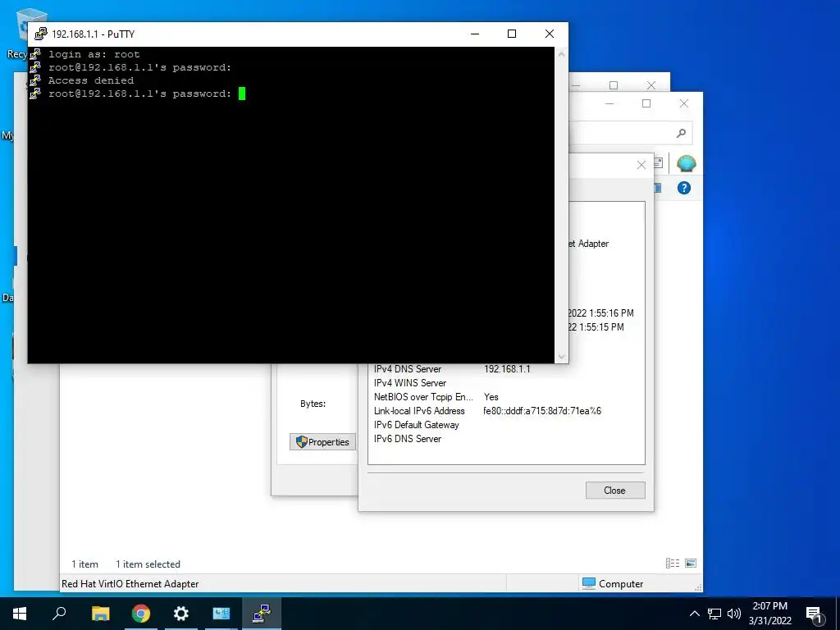The image size is (840, 630).
Task: Select the NetBIOS over Tcpip row
Action: pos(505,397)
